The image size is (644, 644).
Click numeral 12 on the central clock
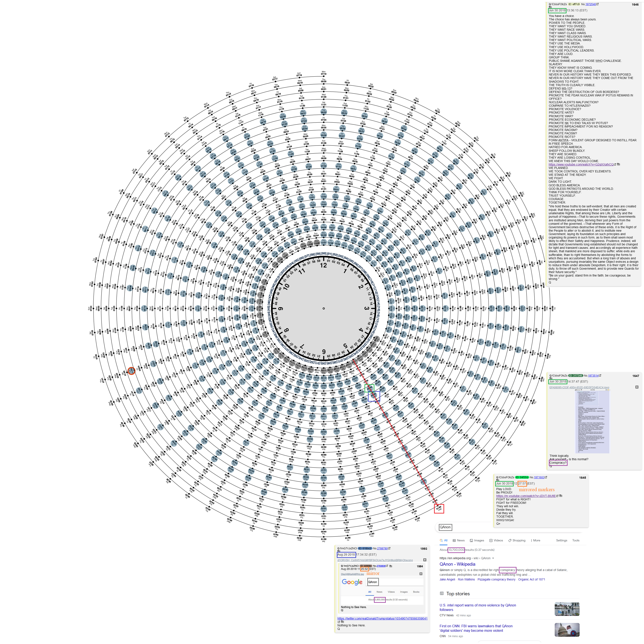(x=323, y=265)
